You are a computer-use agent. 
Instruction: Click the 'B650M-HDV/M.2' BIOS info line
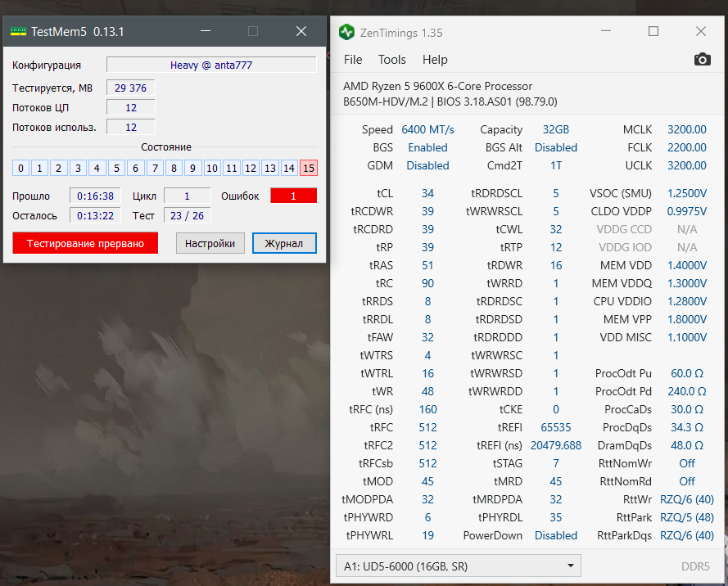coord(450,101)
